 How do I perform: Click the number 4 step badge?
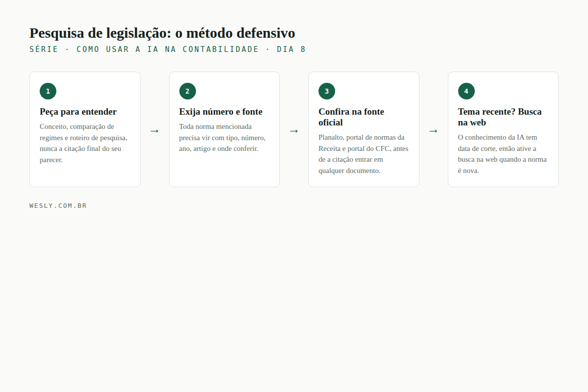click(466, 91)
